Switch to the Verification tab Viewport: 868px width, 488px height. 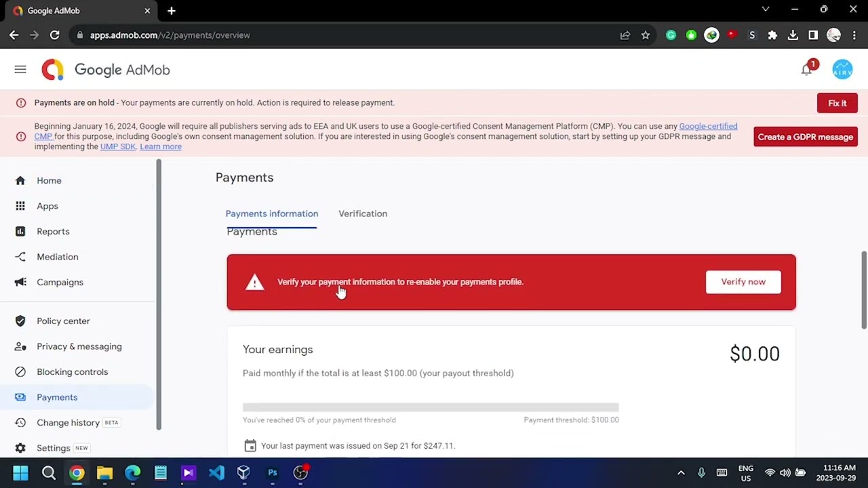coord(363,213)
